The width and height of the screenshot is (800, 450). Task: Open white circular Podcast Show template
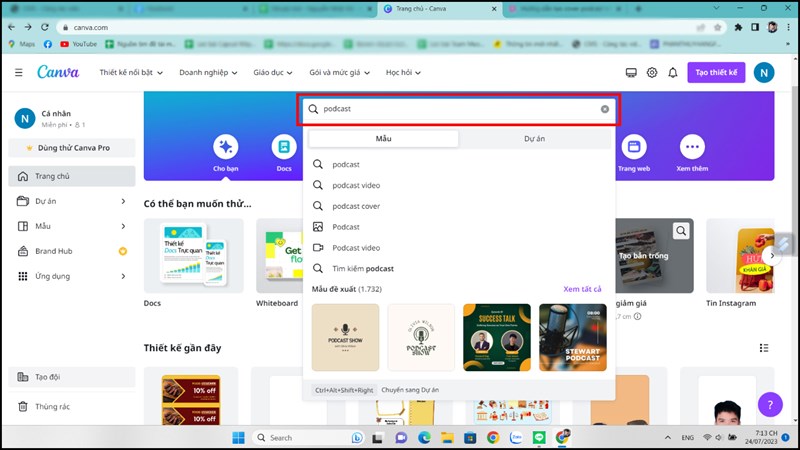tap(421, 337)
